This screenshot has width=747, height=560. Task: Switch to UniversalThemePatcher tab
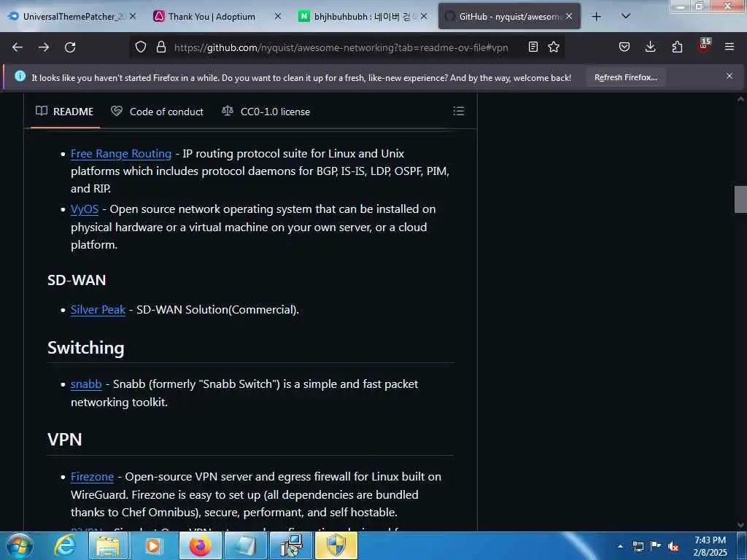tap(71, 17)
